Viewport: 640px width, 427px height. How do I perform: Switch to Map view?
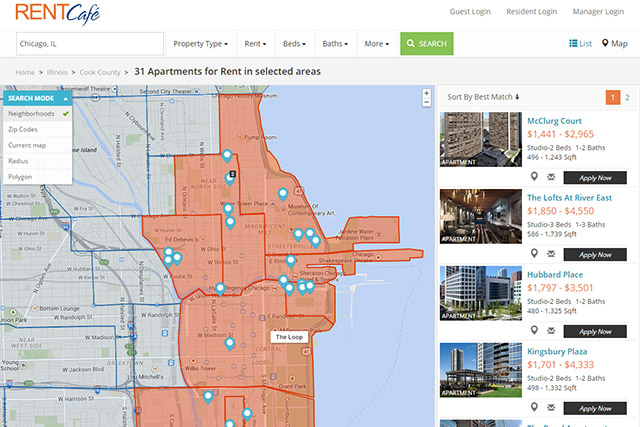(x=614, y=43)
